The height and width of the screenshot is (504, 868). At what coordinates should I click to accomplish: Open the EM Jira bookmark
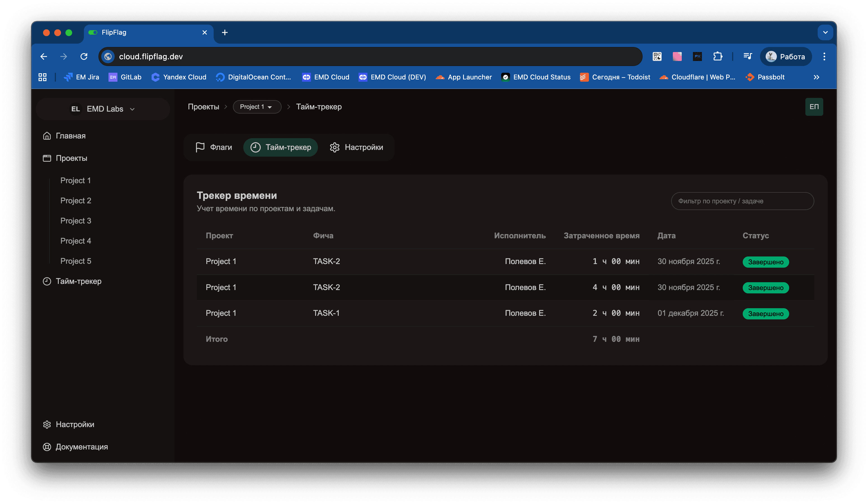[x=82, y=77]
